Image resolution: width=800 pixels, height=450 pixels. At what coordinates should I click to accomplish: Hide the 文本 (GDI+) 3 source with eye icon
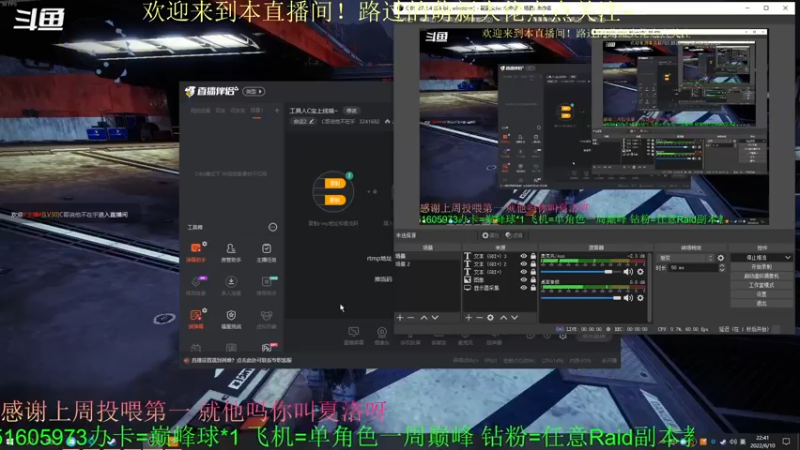pos(523,256)
